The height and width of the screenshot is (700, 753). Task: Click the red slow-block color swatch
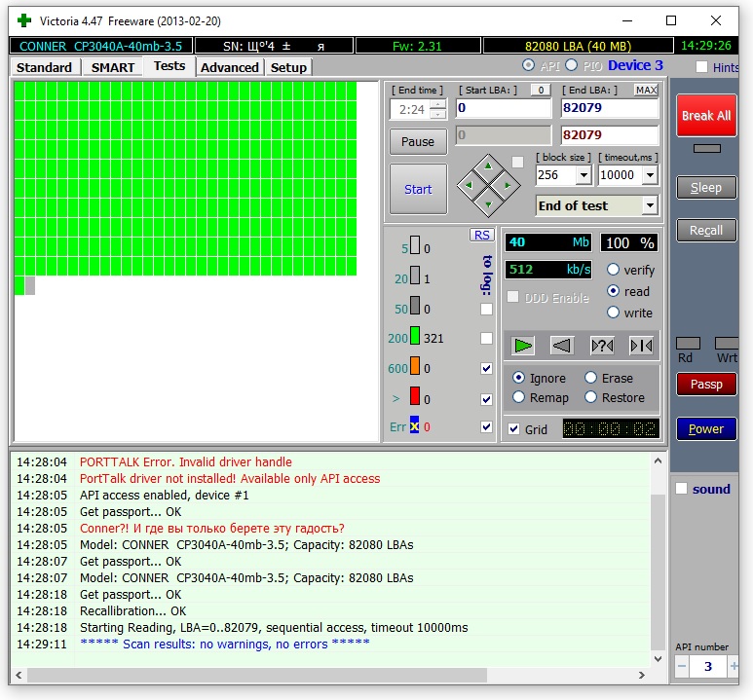coord(415,396)
